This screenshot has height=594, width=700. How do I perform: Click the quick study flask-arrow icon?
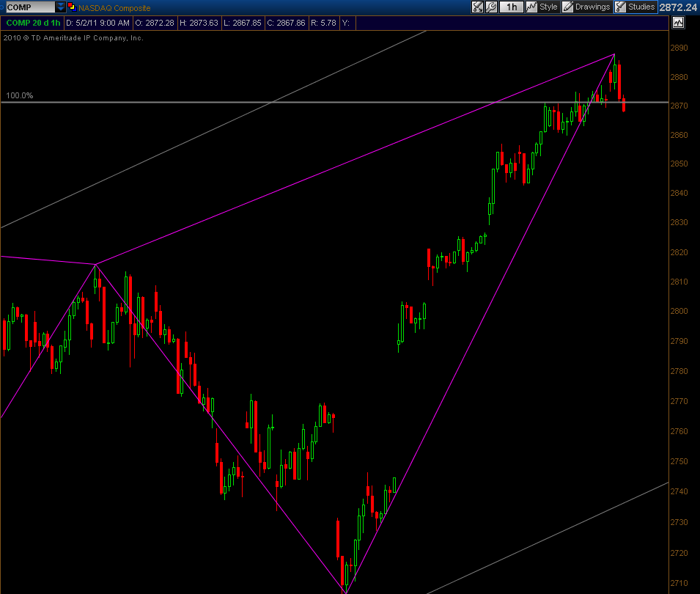(477, 7)
